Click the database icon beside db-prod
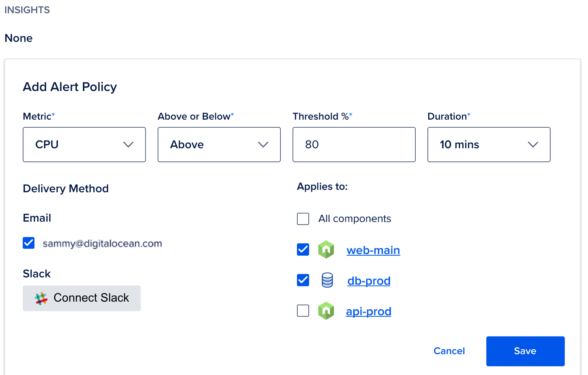This screenshot has height=375, width=588. [x=327, y=280]
